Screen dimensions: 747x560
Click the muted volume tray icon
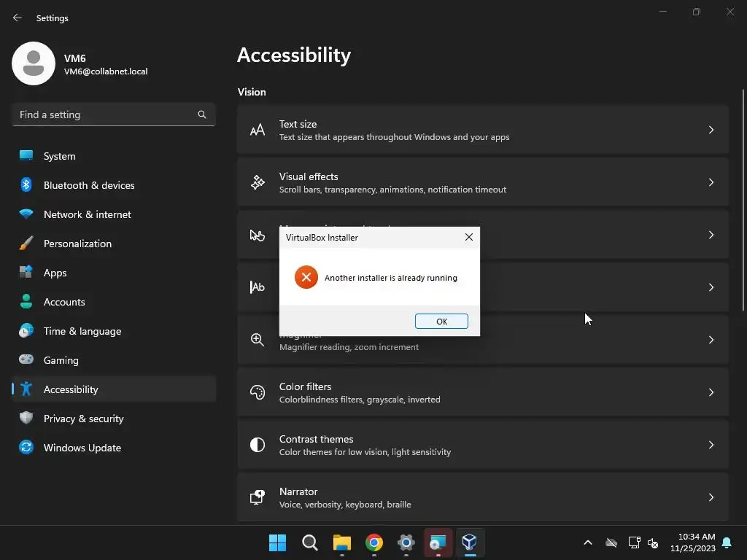[x=653, y=542]
